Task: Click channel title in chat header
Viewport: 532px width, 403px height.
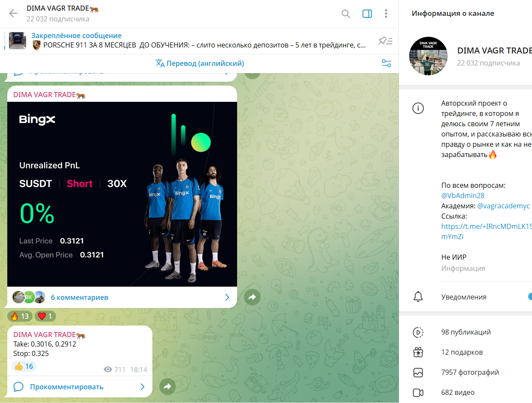Action: coord(62,8)
